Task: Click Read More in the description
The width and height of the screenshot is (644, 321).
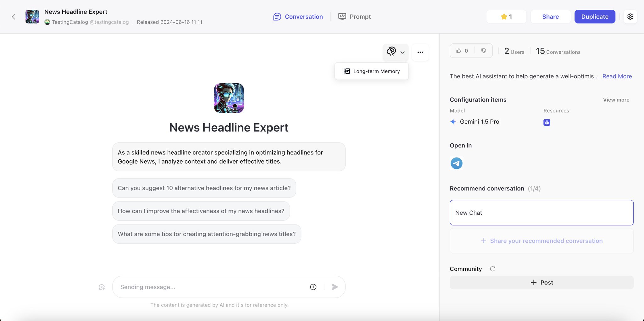Action: coord(617,76)
